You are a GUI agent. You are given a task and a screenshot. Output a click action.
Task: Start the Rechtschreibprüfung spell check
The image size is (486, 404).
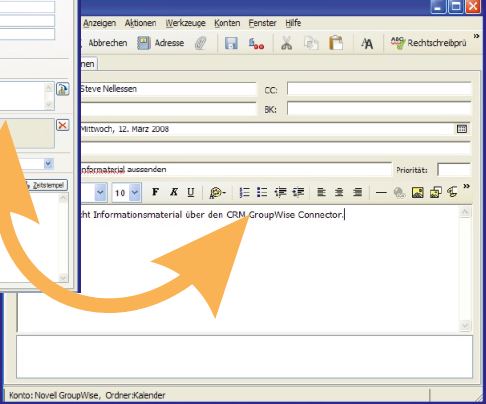click(x=428, y=43)
